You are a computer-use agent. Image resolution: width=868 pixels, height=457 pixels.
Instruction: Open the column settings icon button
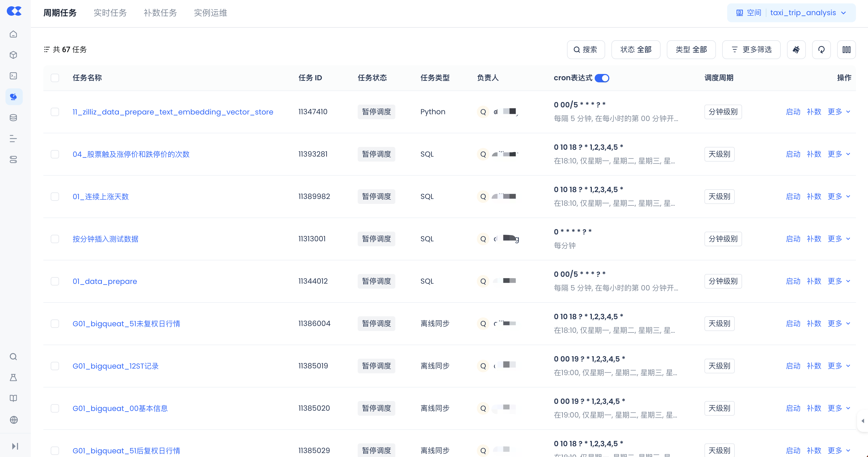[x=846, y=50]
